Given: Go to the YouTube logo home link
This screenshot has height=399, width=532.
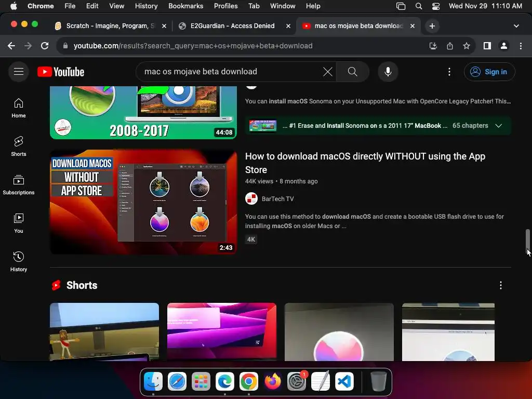Looking at the screenshot, I should (x=61, y=72).
